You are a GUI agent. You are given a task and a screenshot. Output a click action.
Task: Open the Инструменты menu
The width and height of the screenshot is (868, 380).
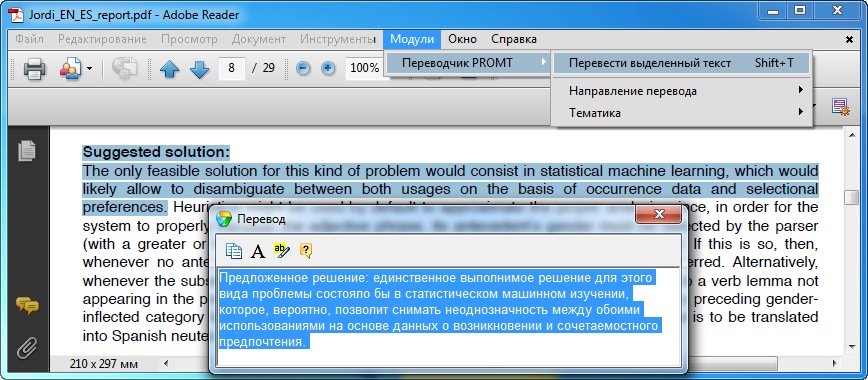(338, 39)
